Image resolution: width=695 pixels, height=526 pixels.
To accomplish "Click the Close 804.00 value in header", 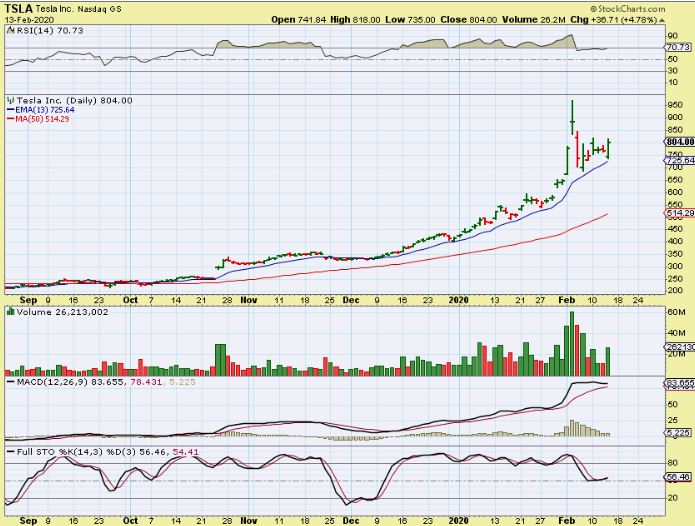I will [x=469, y=20].
